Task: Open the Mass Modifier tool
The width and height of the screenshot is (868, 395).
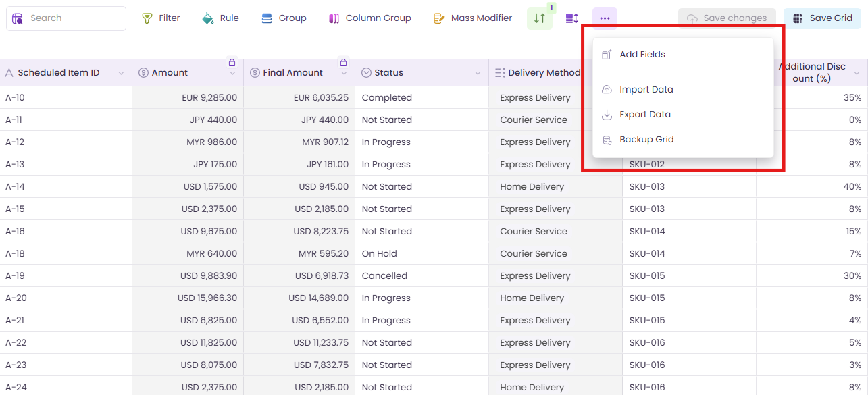Action: pyautogui.click(x=473, y=18)
